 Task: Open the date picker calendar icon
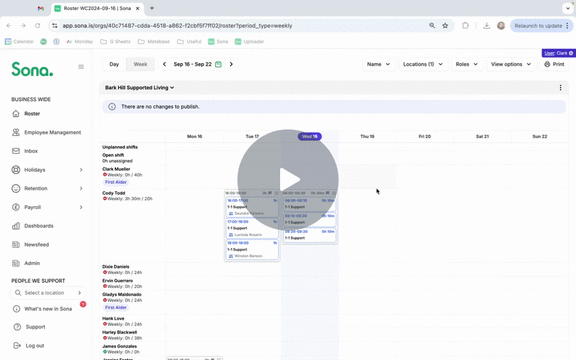pos(218,64)
